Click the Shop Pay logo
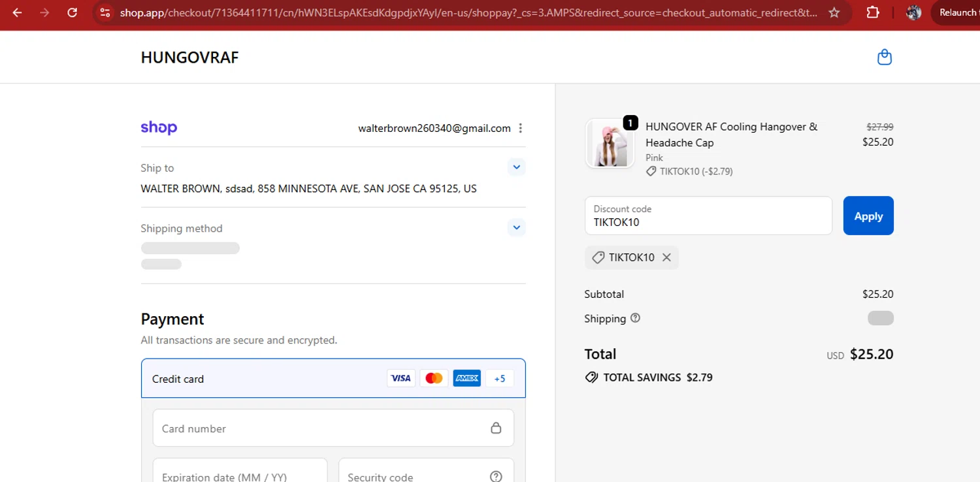Viewport: 980px width, 482px height. (159, 127)
